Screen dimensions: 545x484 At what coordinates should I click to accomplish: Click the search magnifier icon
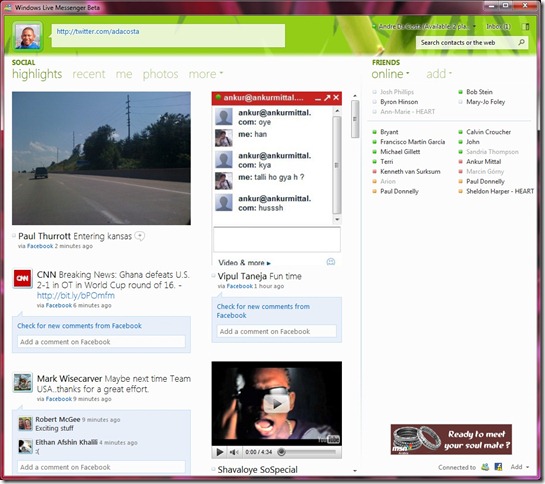click(521, 42)
